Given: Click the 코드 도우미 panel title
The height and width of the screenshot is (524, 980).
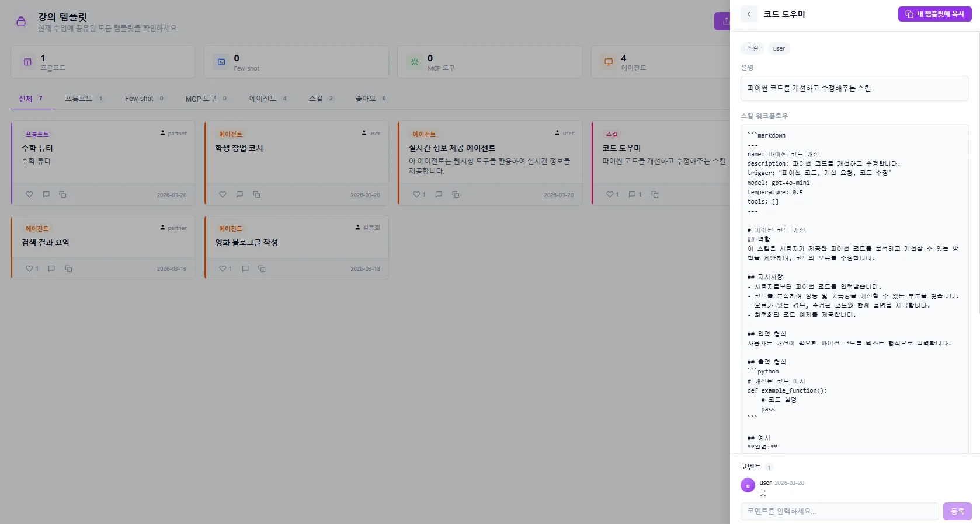Looking at the screenshot, I should pyautogui.click(x=784, y=14).
